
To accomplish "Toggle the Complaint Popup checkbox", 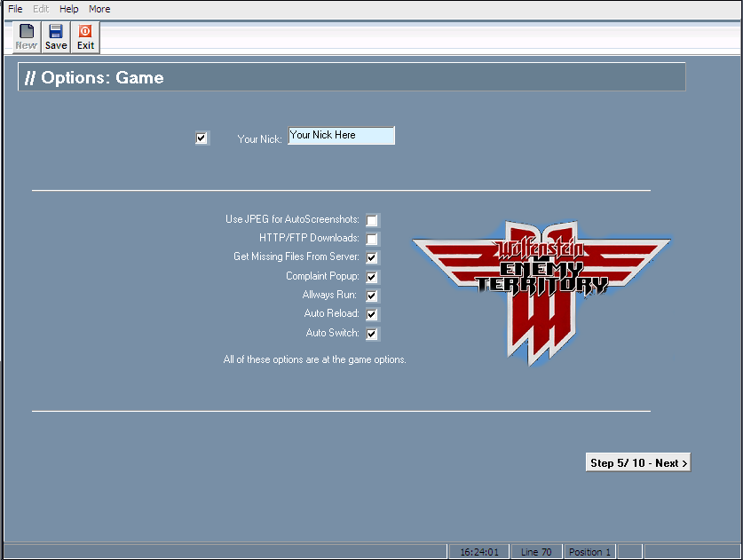I will [x=372, y=277].
